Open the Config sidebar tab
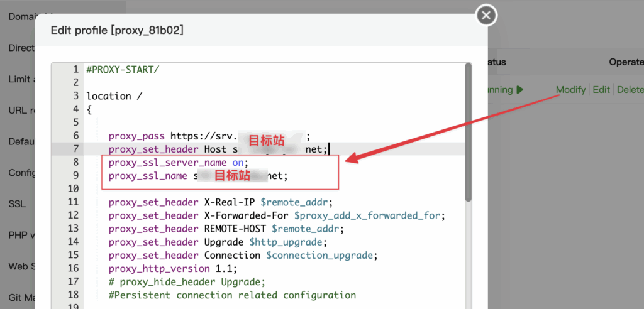The height and width of the screenshot is (309, 644). pyautogui.click(x=21, y=173)
